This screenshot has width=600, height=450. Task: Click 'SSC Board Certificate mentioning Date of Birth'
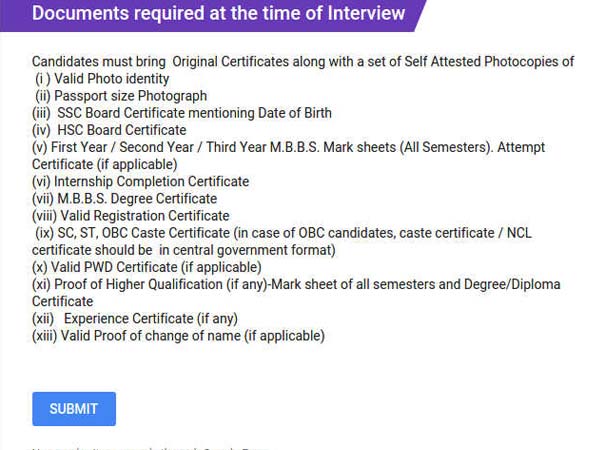point(182,113)
